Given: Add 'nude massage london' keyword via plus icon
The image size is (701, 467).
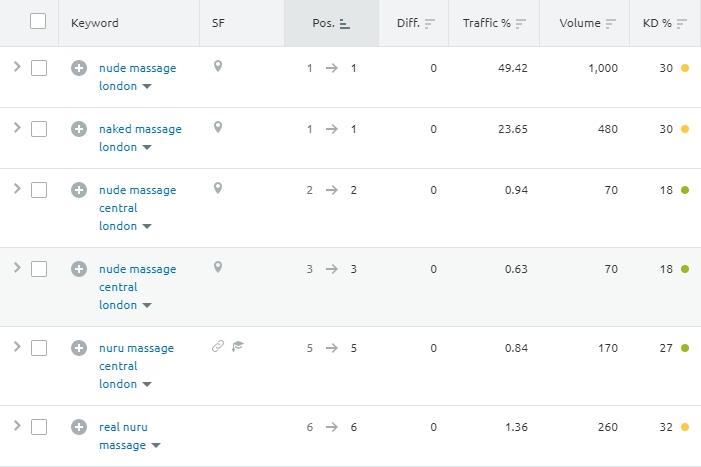Looking at the screenshot, I should click(x=79, y=68).
